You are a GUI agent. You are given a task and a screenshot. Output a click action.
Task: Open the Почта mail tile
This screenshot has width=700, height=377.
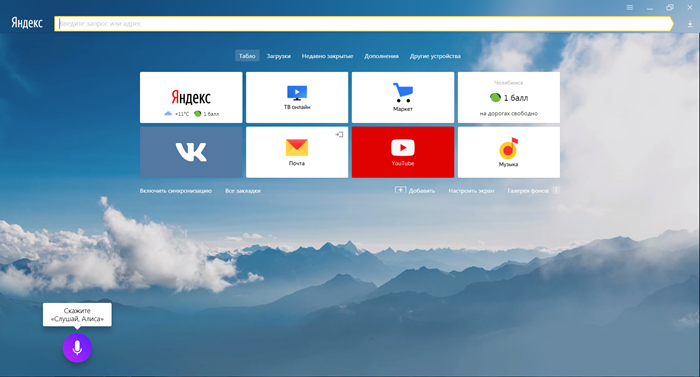point(297,152)
